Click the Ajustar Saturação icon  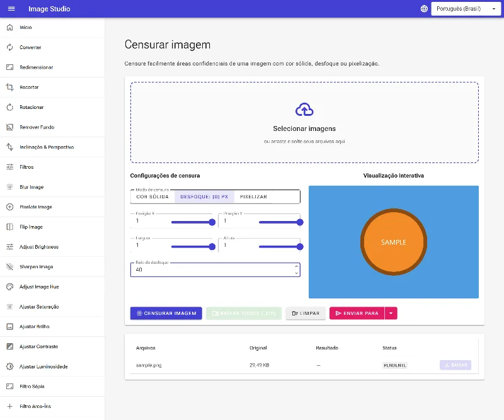(x=10, y=307)
